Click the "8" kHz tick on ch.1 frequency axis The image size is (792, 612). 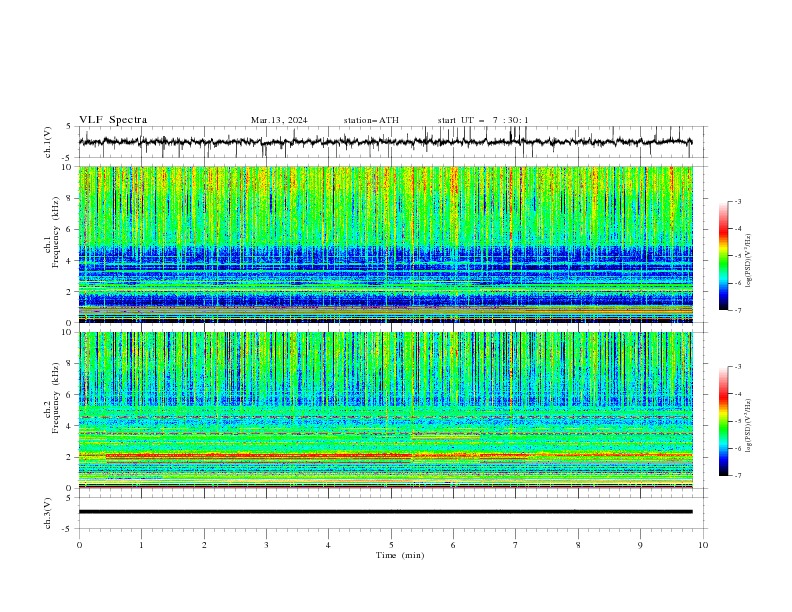[x=70, y=198]
